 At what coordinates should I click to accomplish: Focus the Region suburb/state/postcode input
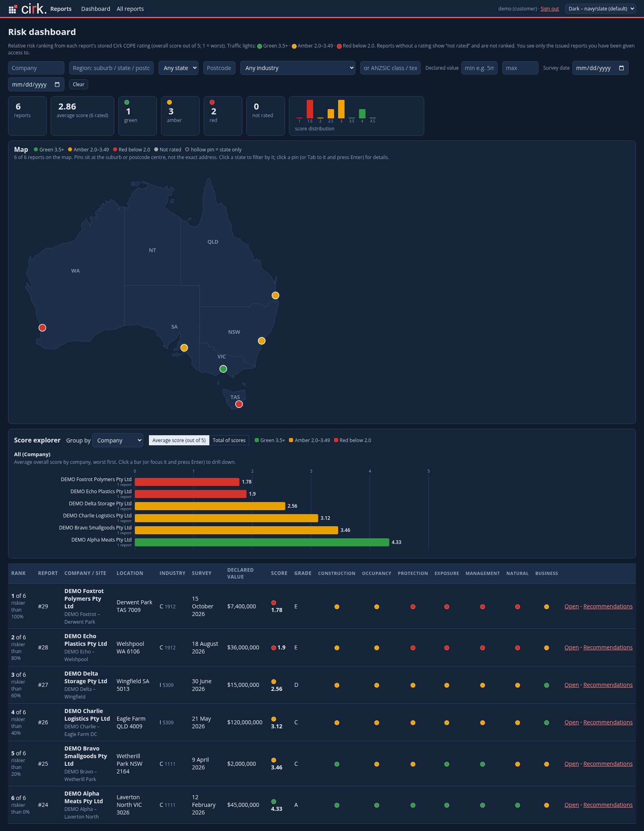pos(111,68)
